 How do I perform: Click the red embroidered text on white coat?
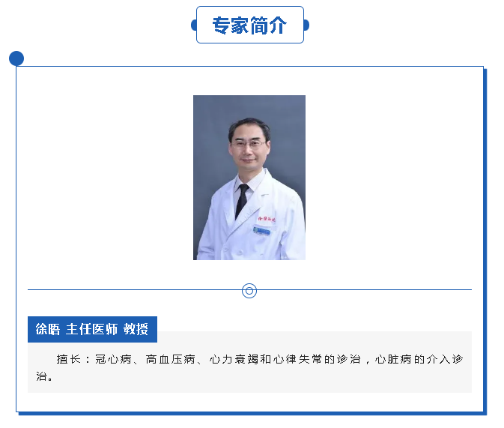(267, 219)
